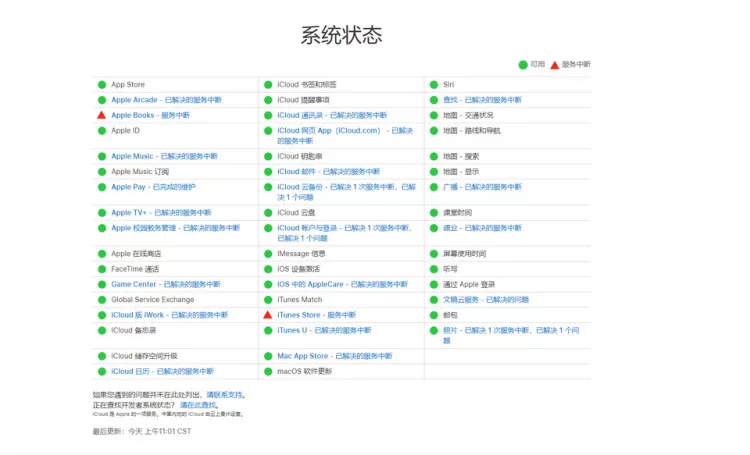Viewport: 750px width, 455px height.
Task: Click the App Store service name
Action: pyautogui.click(x=128, y=85)
